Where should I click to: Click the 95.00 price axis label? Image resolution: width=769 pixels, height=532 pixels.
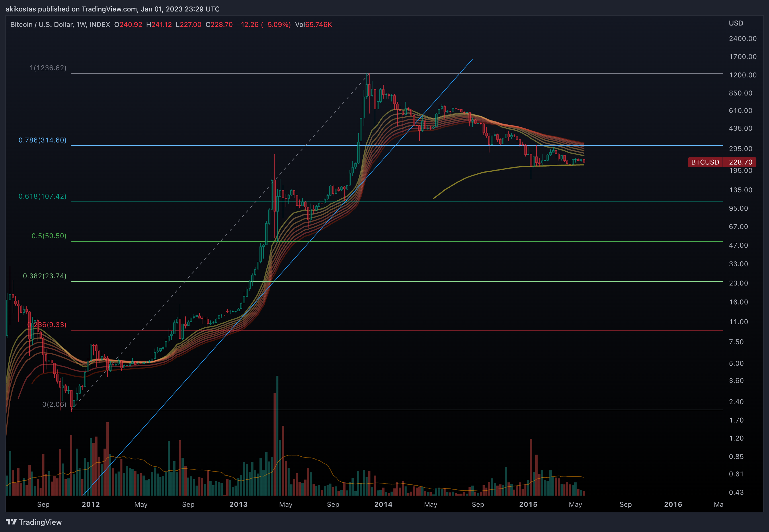tap(739, 208)
